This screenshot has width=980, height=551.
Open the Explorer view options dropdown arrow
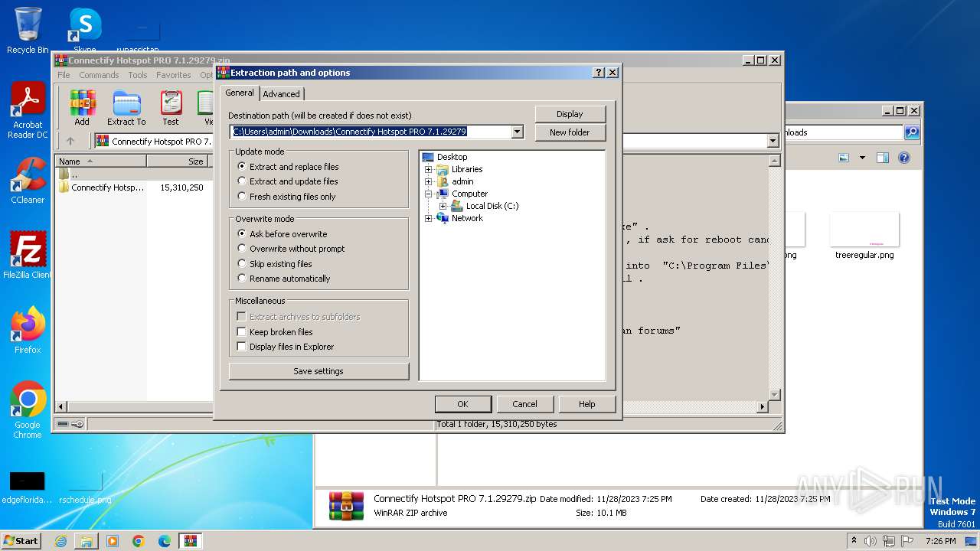pos(862,158)
